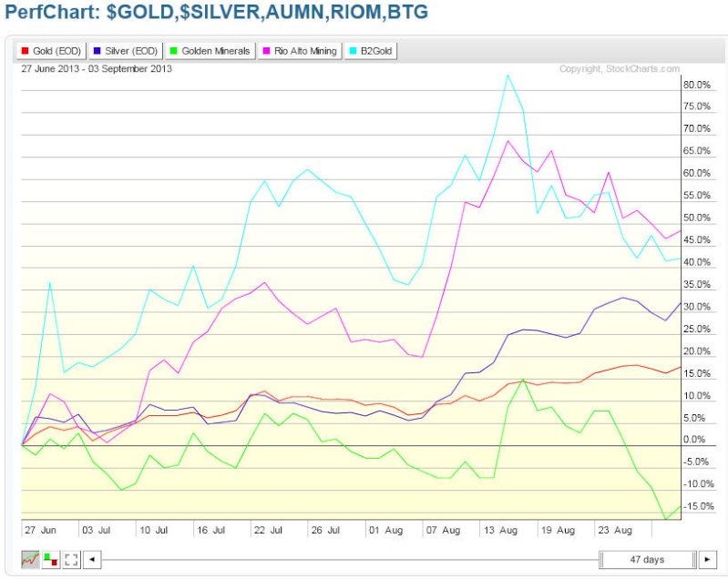Click the blue Silver color swatch
Image resolution: width=728 pixels, height=579 pixels.
[x=97, y=51]
